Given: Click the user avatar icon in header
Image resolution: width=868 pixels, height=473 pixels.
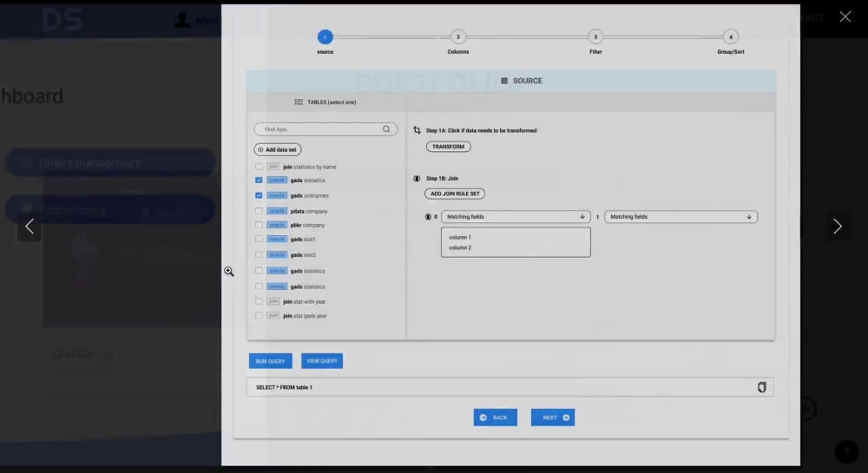Looking at the screenshot, I should (182, 19).
